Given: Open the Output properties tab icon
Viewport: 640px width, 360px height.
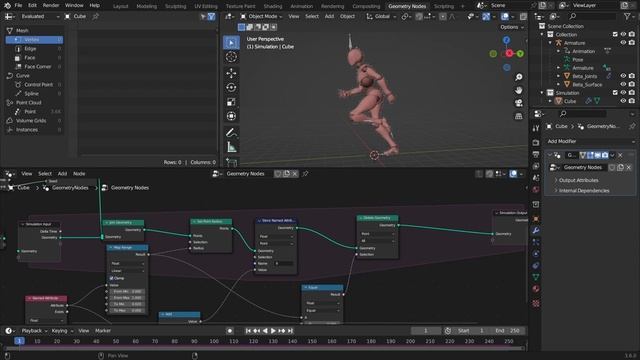Looking at the screenshot, I should pos(536,154).
